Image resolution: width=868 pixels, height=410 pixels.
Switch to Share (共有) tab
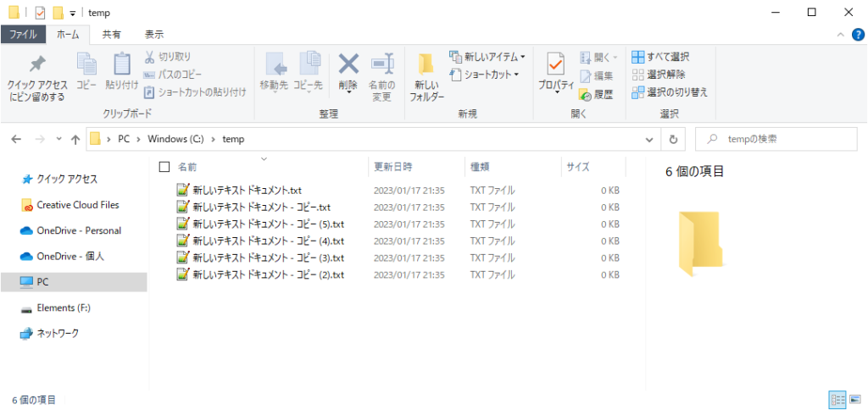(111, 34)
